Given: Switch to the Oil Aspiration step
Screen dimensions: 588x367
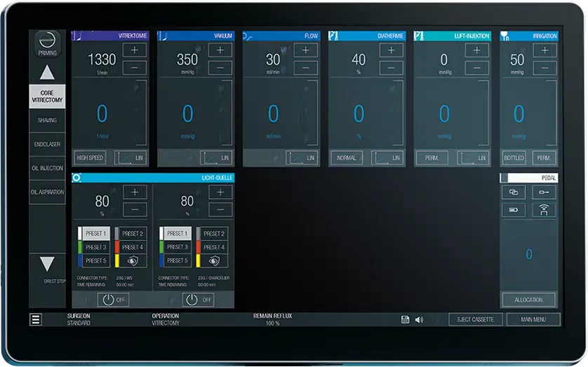Looking at the screenshot, I should (x=47, y=192).
